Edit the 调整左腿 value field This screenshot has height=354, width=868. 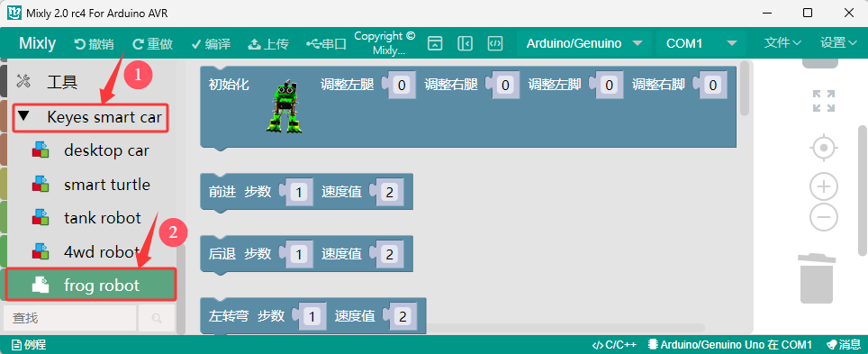[x=402, y=85]
